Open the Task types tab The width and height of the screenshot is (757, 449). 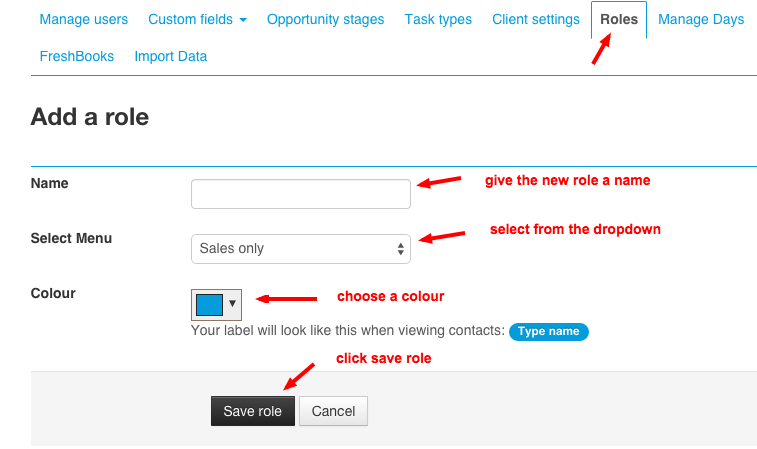click(x=438, y=20)
